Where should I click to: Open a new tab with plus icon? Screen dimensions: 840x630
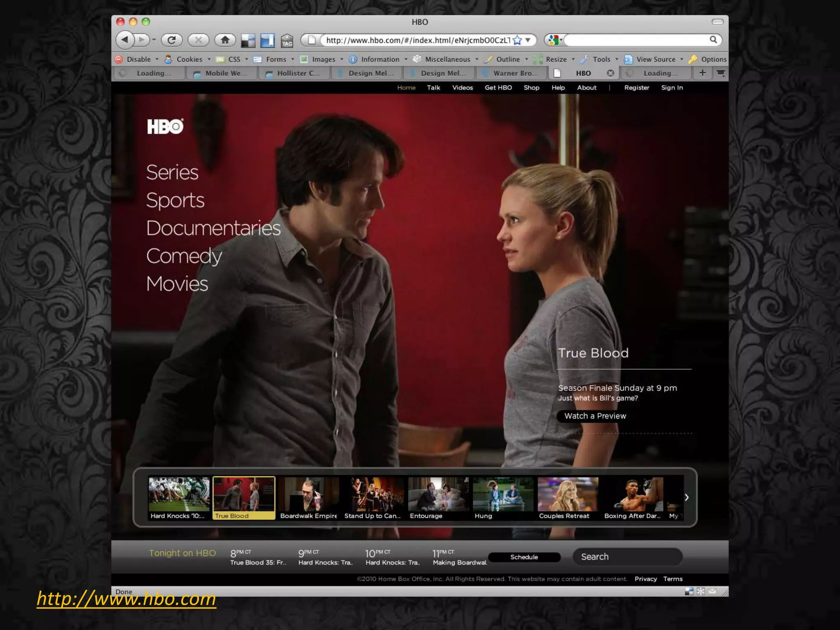point(703,73)
